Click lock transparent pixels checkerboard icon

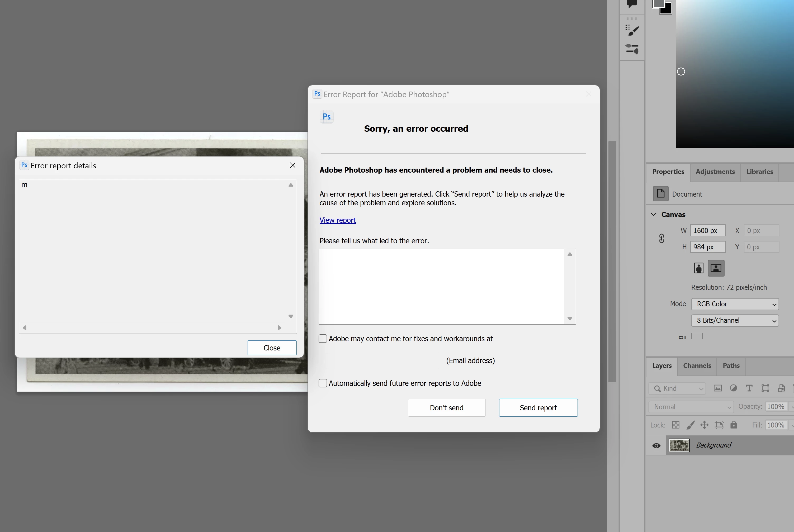(675, 425)
